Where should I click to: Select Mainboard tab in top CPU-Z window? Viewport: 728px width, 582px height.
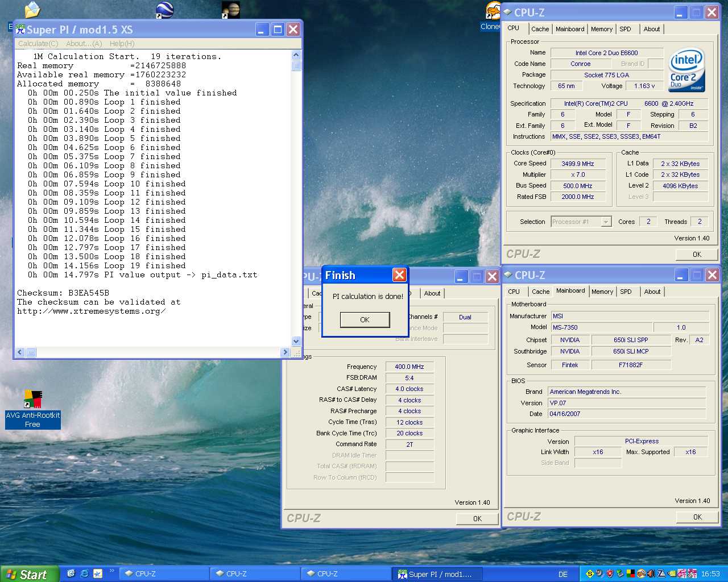(x=570, y=29)
